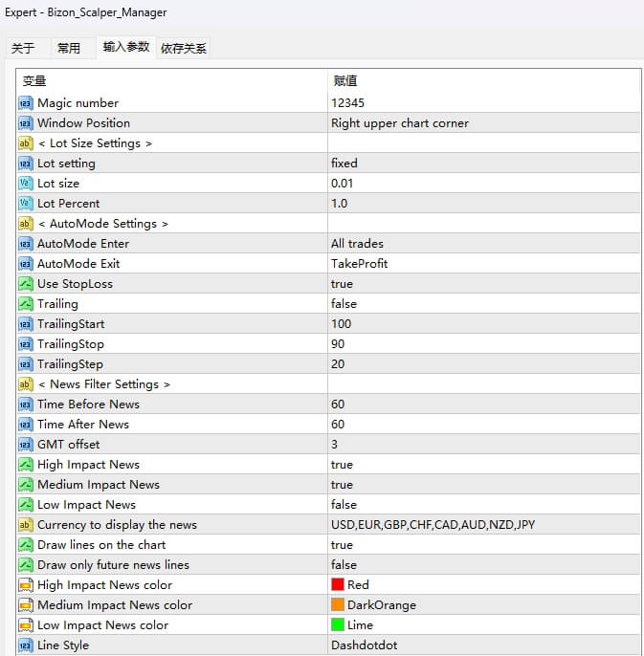This screenshot has width=644, height=656.
Task: Click the AutoMode Enter row icon
Action: [26, 244]
